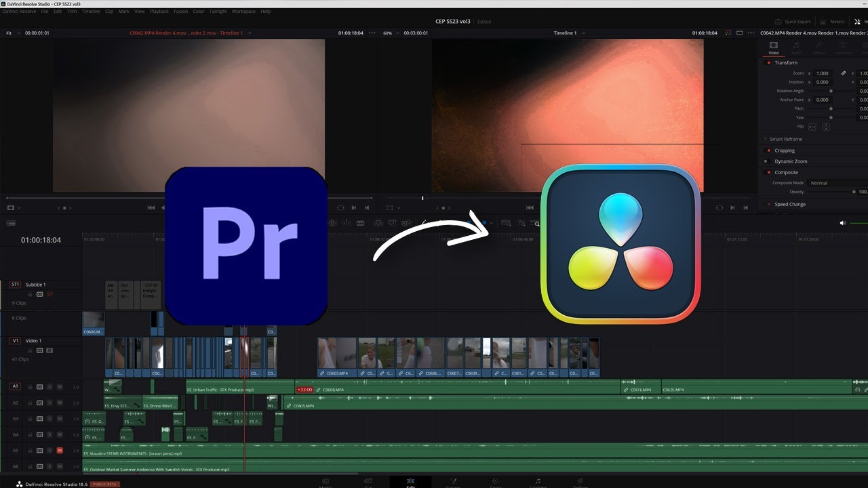Toggle the Composite section
Image resolution: width=868 pixels, height=488 pixels.
coord(768,172)
